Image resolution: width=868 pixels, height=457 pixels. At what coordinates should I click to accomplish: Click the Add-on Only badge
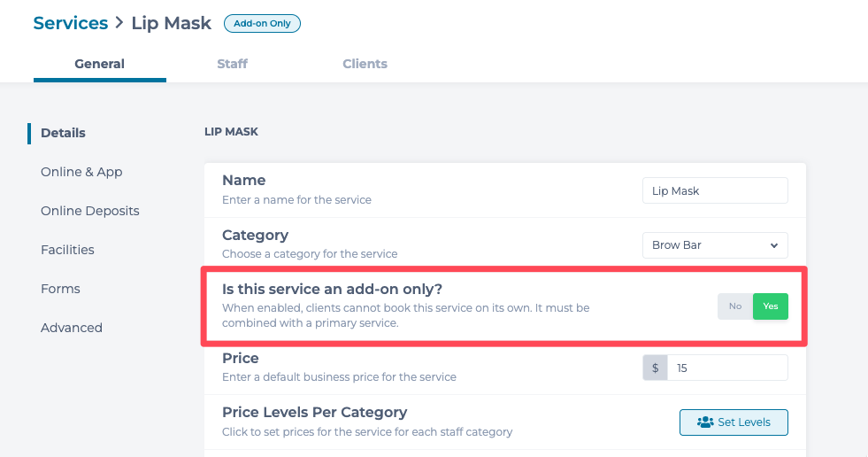coord(262,24)
